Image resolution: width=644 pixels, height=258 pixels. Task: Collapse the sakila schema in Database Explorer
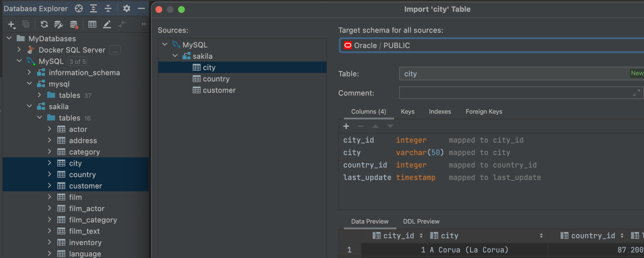click(30, 106)
